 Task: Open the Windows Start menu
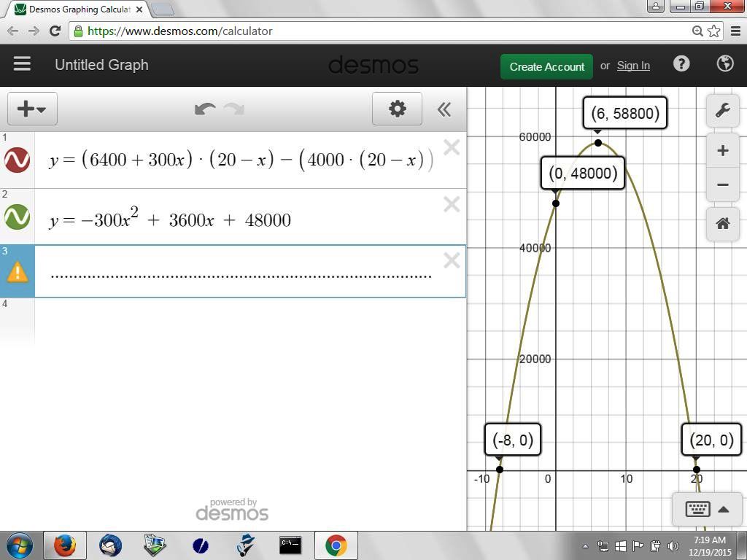click(19, 545)
